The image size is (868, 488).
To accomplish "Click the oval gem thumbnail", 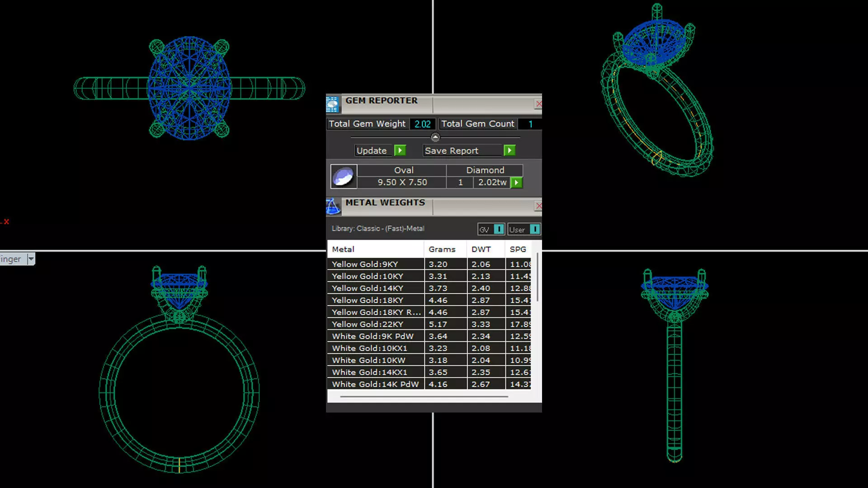I will click(344, 176).
